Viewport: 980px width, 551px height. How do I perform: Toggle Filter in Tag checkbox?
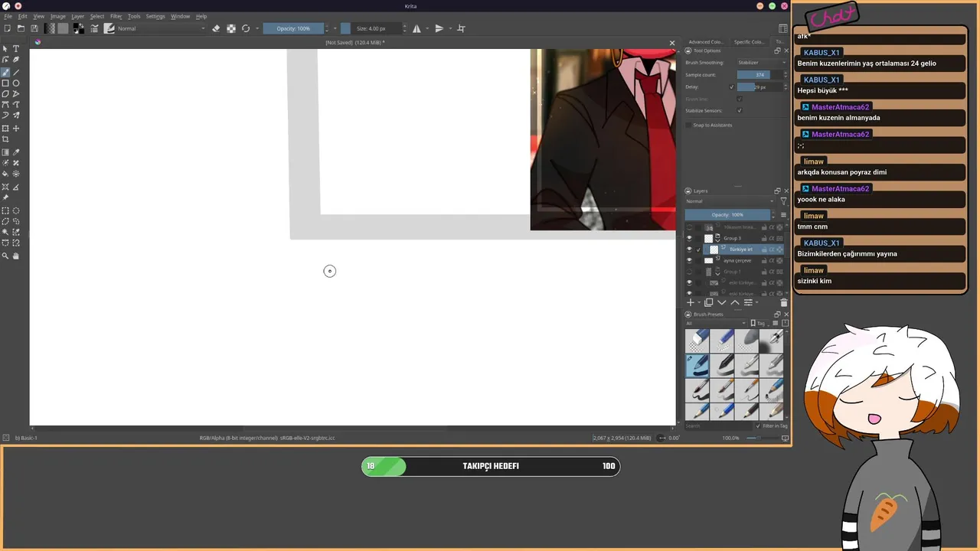pos(758,425)
